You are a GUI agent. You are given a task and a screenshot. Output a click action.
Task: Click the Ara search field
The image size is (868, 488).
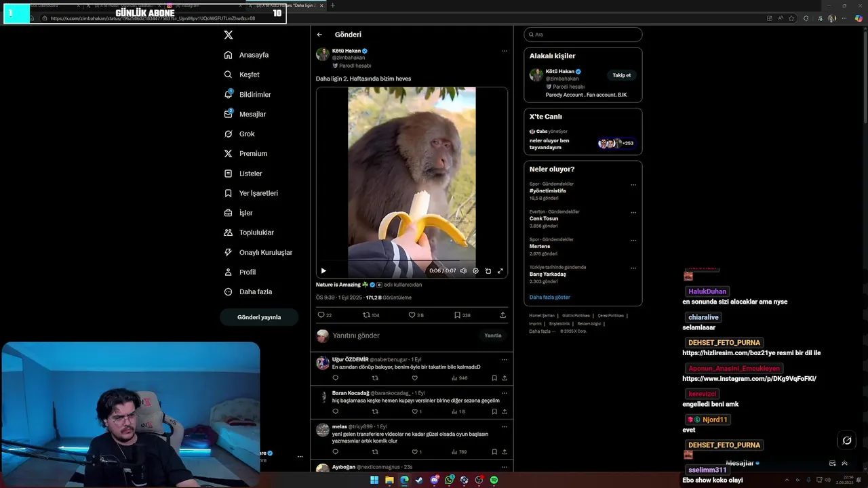pyautogui.click(x=583, y=35)
